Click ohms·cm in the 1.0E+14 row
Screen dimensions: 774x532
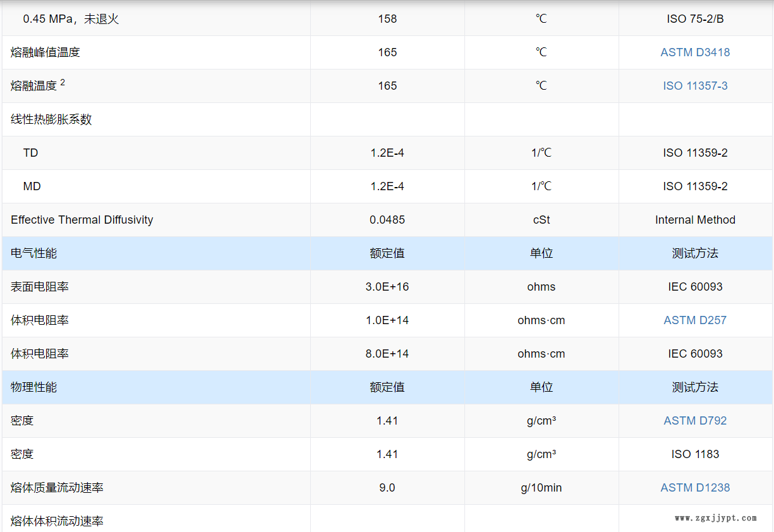click(x=541, y=320)
